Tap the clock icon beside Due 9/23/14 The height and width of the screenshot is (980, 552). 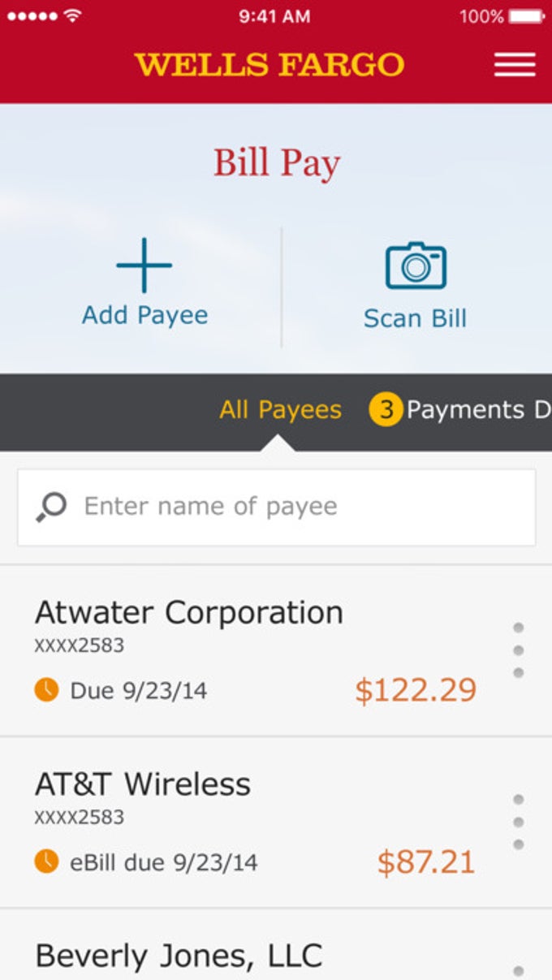[46, 690]
